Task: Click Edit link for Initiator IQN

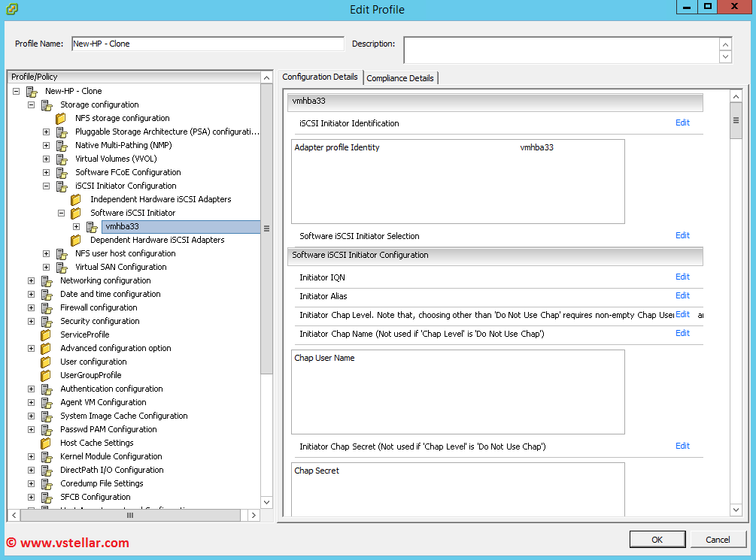Action: (682, 277)
